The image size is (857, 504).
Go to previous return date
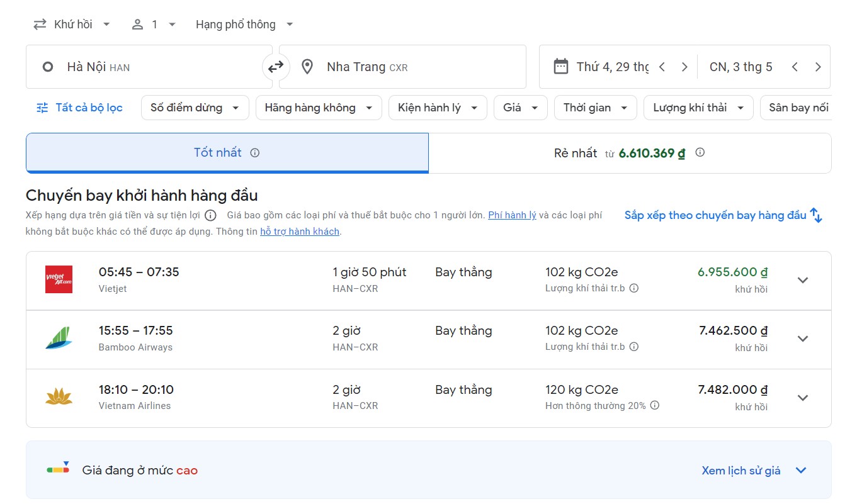click(x=795, y=67)
